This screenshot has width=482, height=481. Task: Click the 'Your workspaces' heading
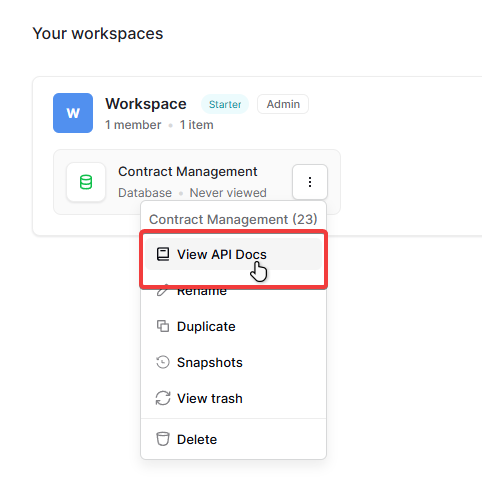tap(98, 34)
